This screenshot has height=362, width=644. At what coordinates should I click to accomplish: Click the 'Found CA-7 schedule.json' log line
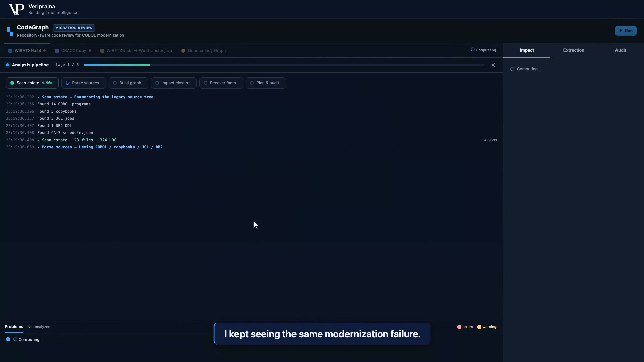coord(65,133)
